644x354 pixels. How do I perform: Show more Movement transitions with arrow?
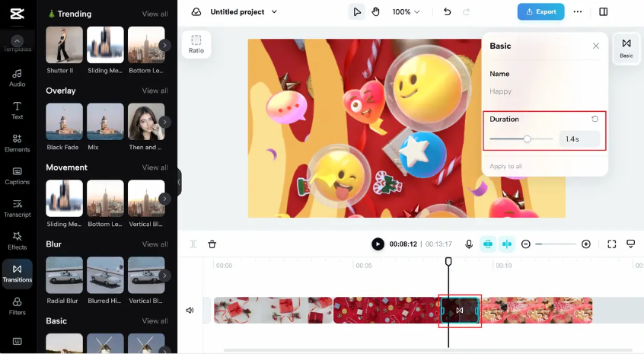[164, 199]
